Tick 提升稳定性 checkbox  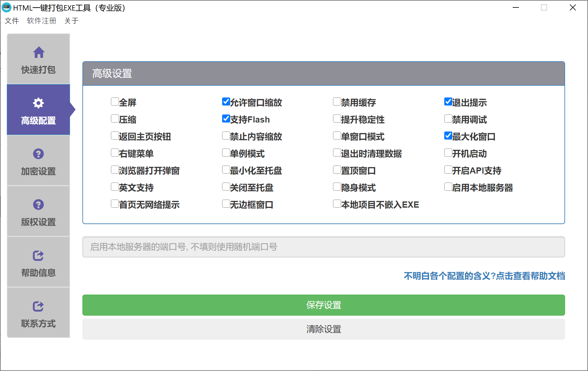point(337,119)
